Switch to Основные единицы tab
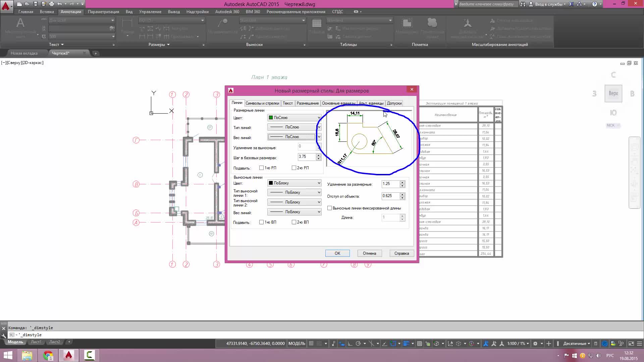 coord(338,103)
